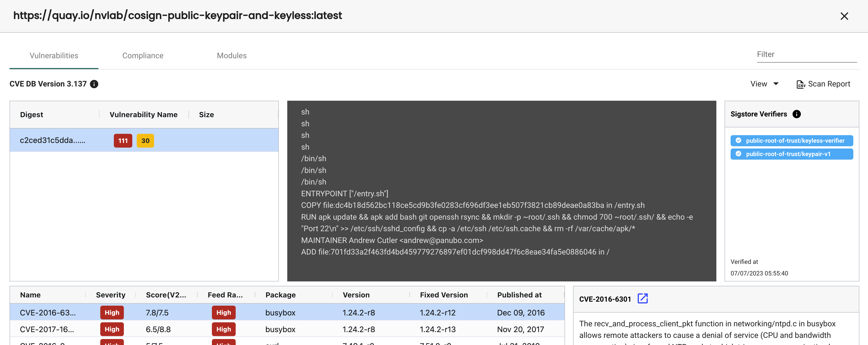The height and width of the screenshot is (345, 868).
Task: Select the Vulnerabilities tab
Action: [54, 56]
